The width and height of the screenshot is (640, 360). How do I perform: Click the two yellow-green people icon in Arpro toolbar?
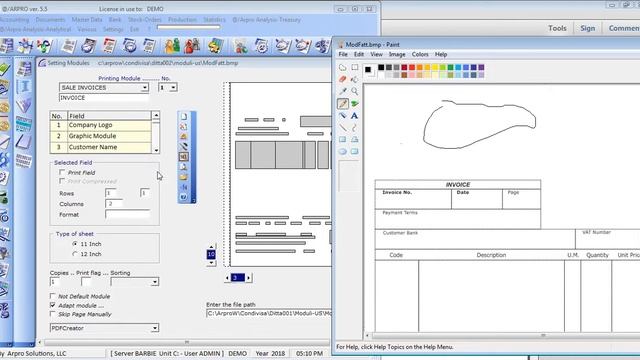(x=172, y=46)
